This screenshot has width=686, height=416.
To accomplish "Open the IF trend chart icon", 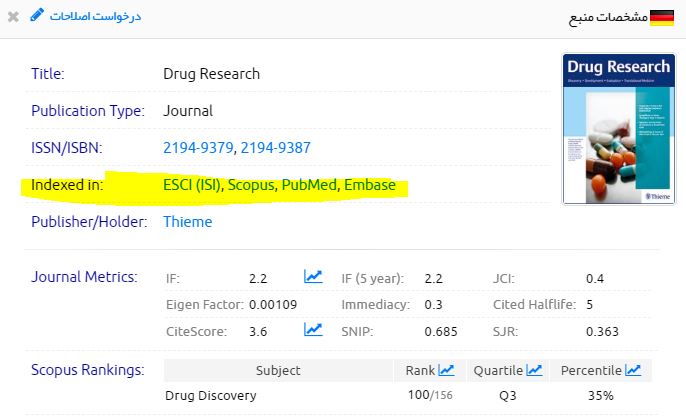I will [313, 277].
